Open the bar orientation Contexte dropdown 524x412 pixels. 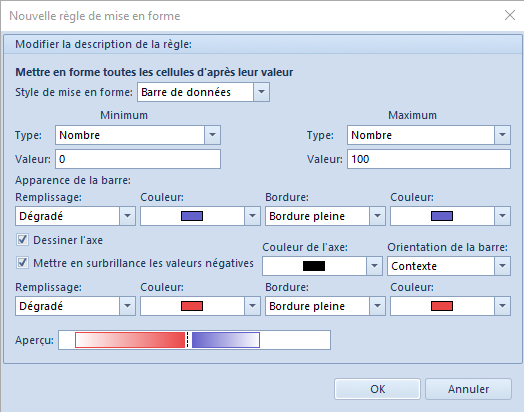(x=449, y=266)
